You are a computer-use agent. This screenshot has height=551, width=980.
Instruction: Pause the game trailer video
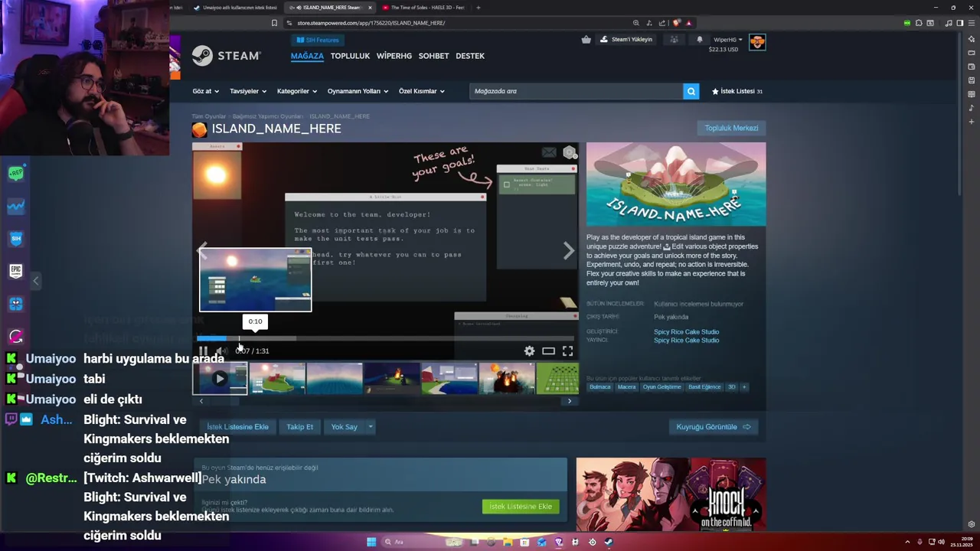click(203, 350)
